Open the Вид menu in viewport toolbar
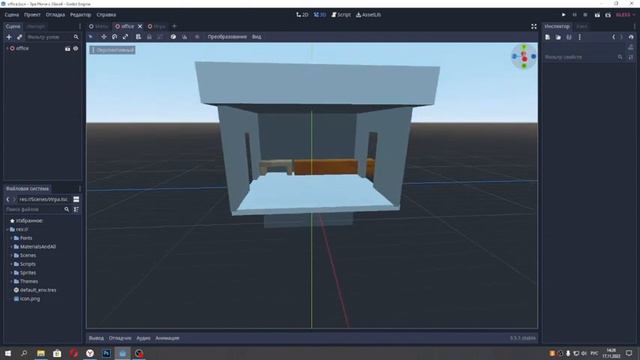The width and height of the screenshot is (640, 360). 256,37
